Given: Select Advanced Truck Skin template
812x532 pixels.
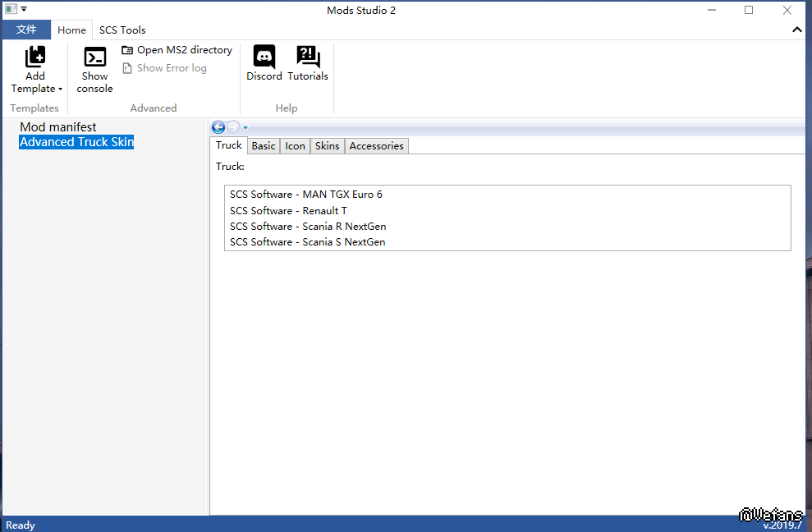Looking at the screenshot, I should coord(76,142).
